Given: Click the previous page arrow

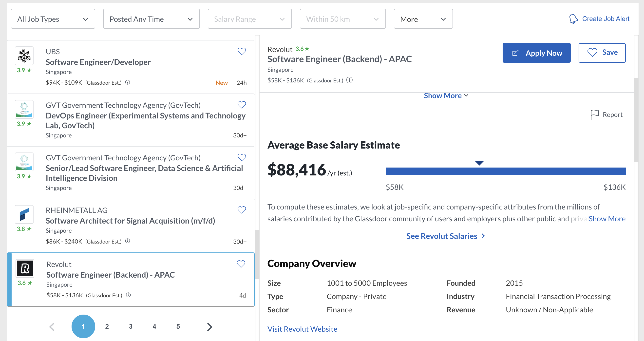Looking at the screenshot, I should click(52, 326).
